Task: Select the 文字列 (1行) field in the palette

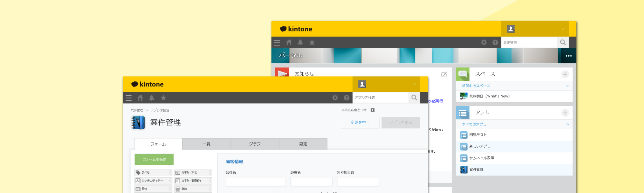Action: click(x=193, y=173)
